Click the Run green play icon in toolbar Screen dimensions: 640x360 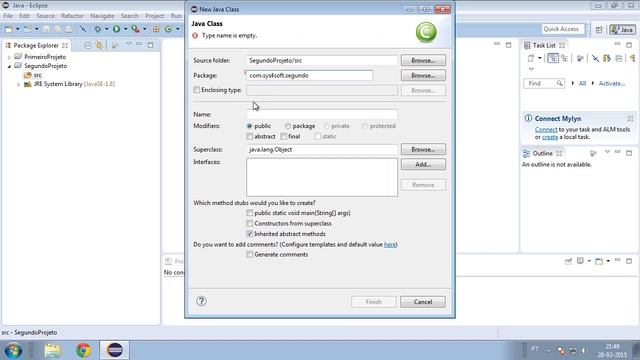tap(117, 29)
